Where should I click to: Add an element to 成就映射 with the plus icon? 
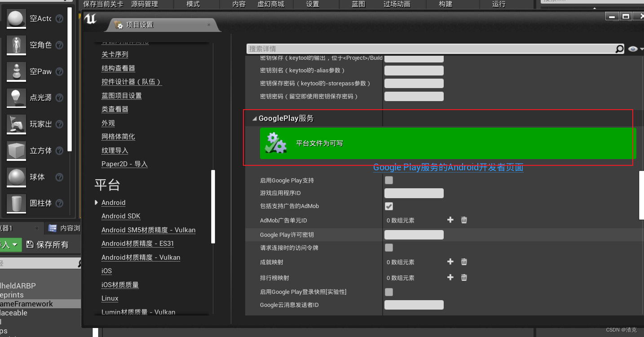pos(450,262)
